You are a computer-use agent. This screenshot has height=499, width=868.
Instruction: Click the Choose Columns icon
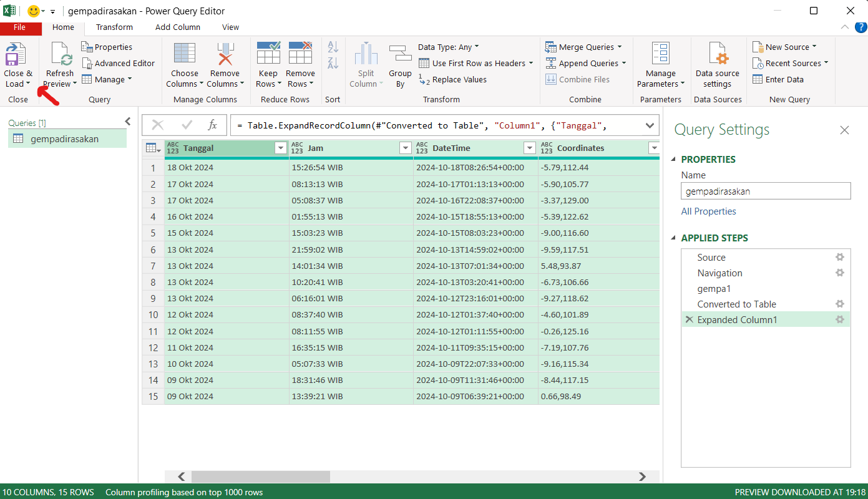click(185, 54)
